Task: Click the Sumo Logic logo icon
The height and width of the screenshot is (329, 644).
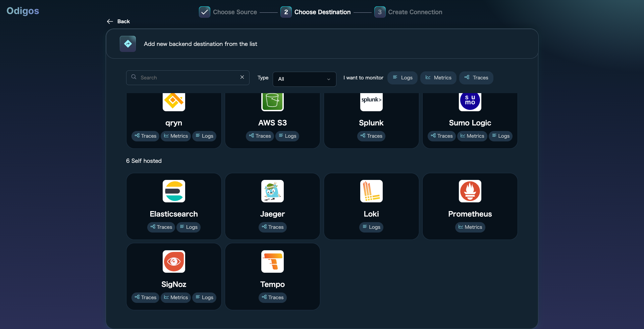Action: 470,102
